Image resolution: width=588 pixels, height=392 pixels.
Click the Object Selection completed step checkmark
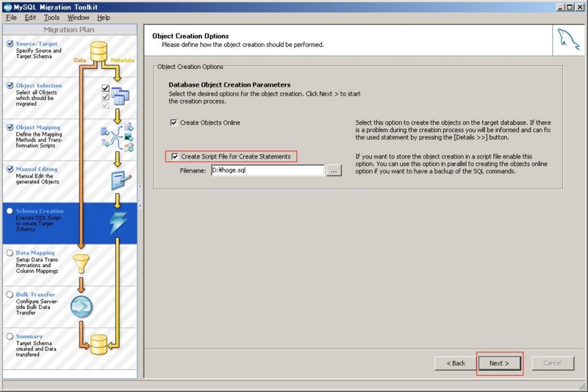click(x=10, y=85)
